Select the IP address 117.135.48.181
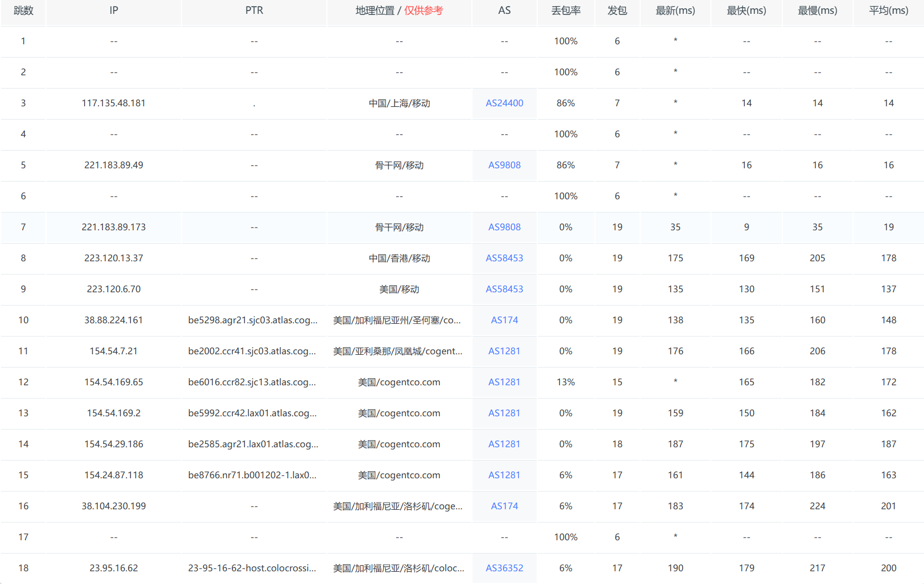This screenshot has width=924, height=584. (113, 103)
